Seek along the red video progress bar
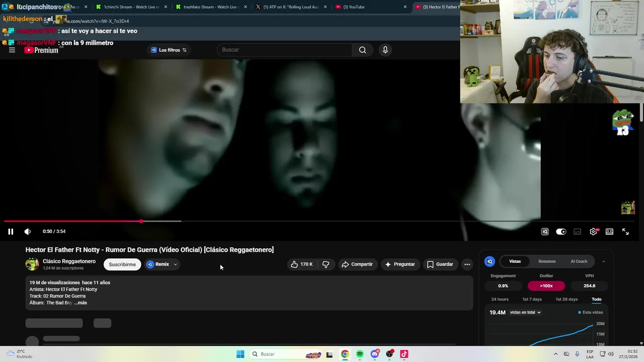The height and width of the screenshot is (362, 644). point(72,221)
